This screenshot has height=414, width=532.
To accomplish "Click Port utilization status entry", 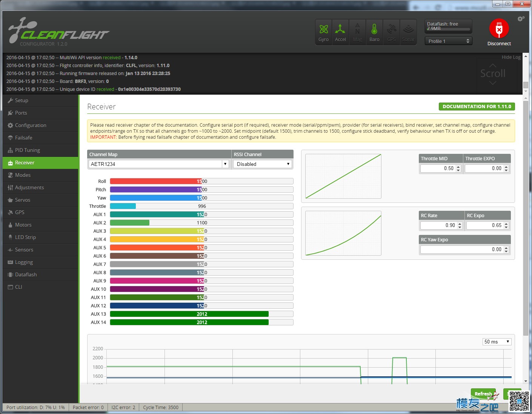I will 35,407.
